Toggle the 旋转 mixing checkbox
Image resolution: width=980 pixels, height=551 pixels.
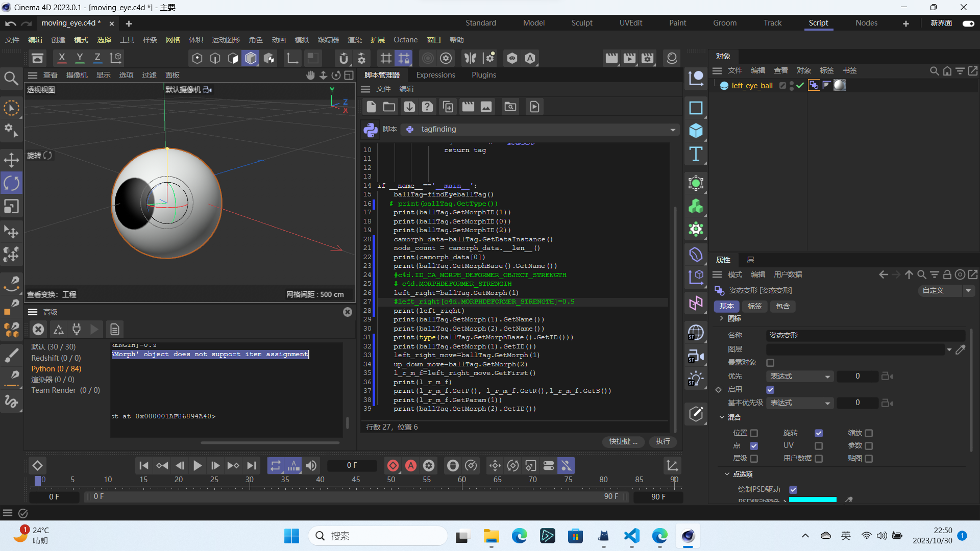(x=819, y=433)
